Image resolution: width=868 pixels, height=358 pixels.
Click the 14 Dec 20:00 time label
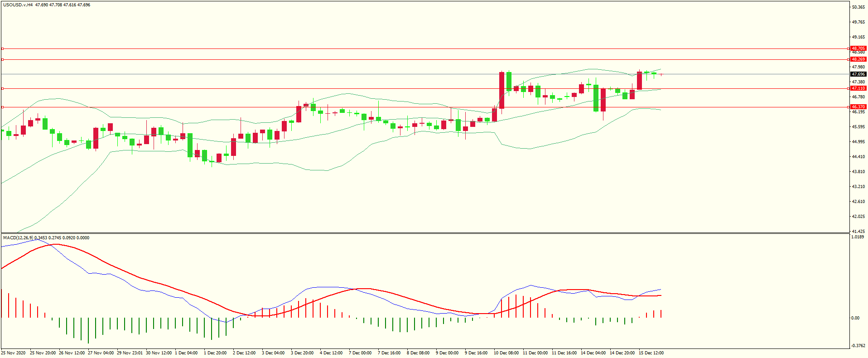(622, 353)
